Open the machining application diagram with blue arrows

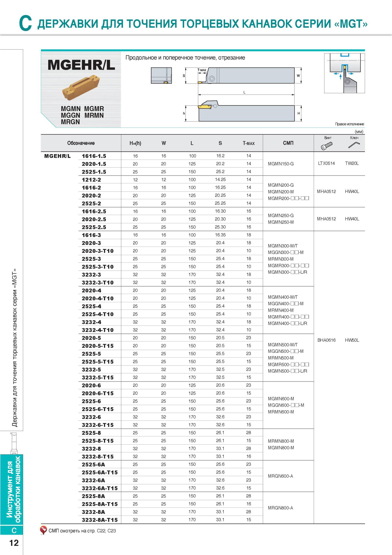point(344,73)
